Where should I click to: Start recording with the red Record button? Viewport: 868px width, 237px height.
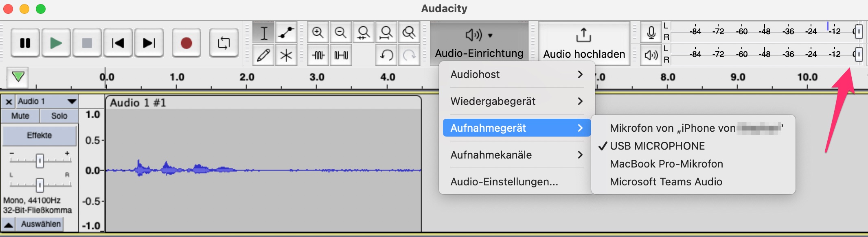pyautogui.click(x=186, y=43)
